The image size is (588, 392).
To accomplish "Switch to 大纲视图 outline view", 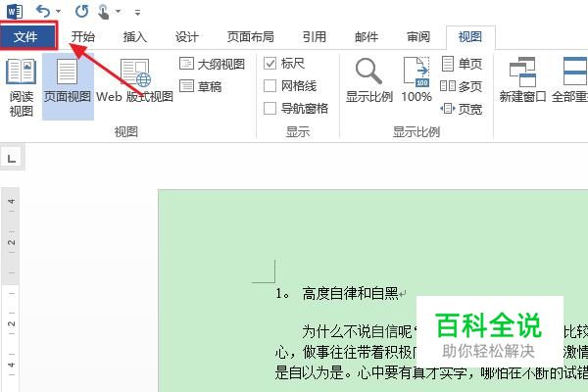I will 213,64.
